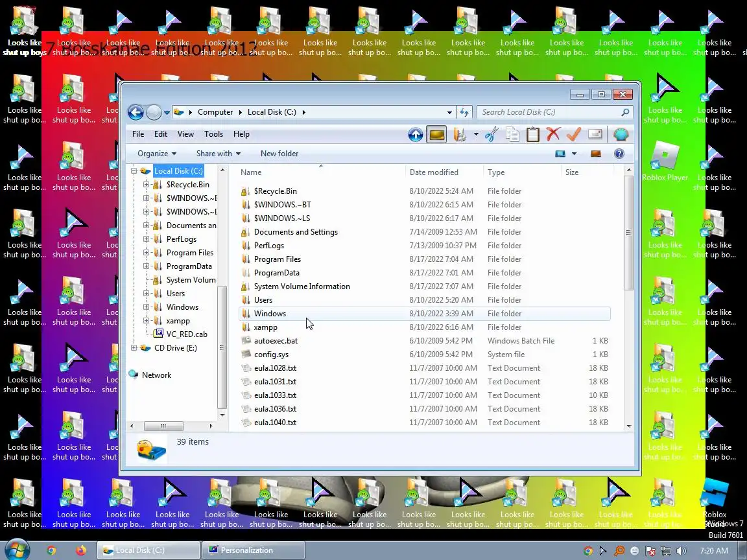The image size is (747, 560).
Task: Refresh the folder with address bar refresh button
Action: point(464,112)
